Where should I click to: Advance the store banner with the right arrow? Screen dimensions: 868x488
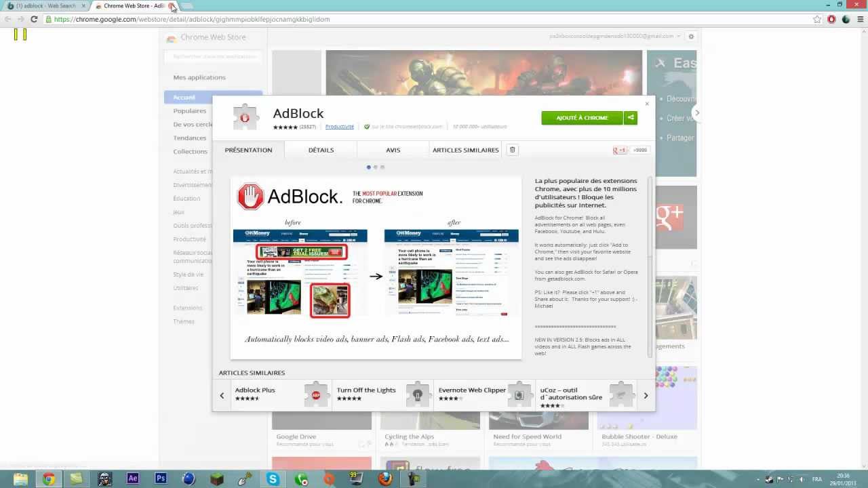(x=696, y=113)
